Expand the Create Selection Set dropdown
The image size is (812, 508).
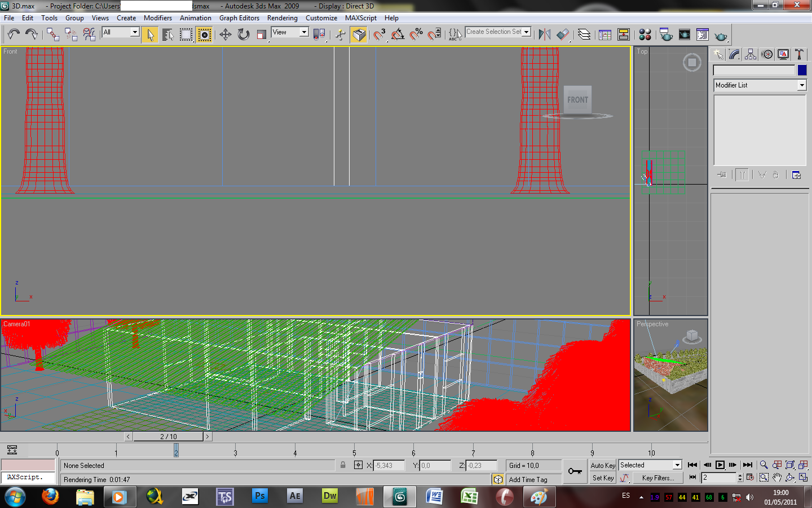point(527,32)
